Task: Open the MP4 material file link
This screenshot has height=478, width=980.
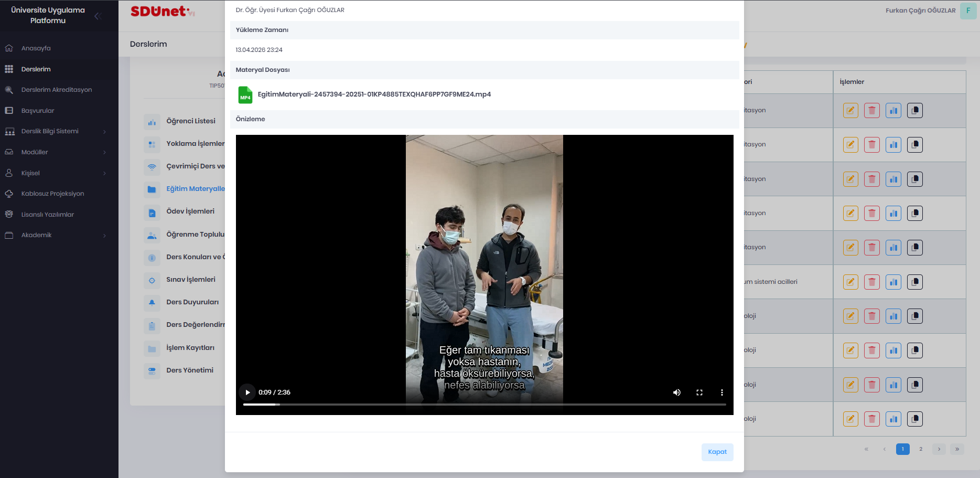Action: (374, 94)
